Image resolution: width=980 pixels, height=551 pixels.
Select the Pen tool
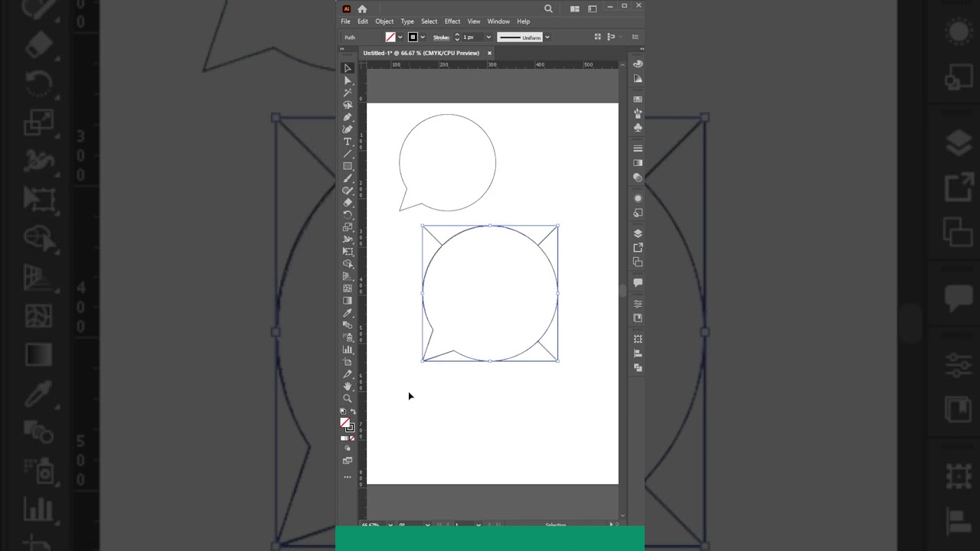point(348,117)
